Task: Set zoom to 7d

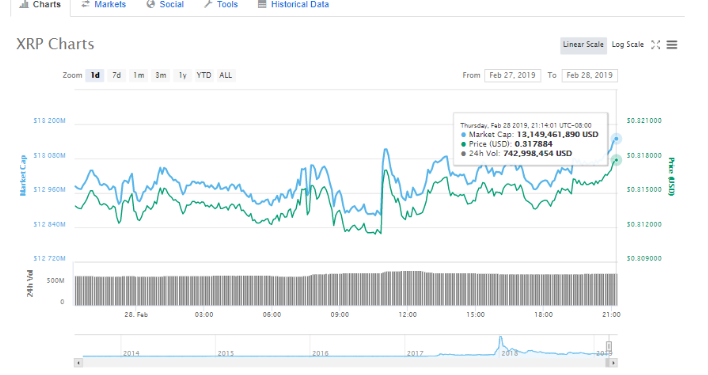Action: [116, 75]
